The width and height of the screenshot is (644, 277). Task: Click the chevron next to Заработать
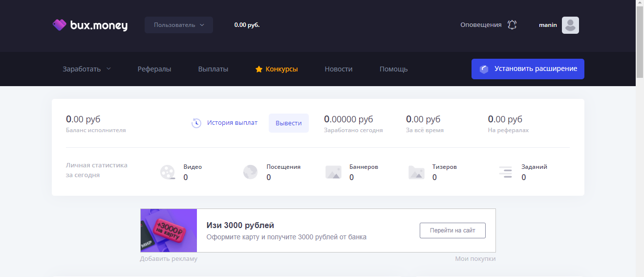(x=108, y=69)
